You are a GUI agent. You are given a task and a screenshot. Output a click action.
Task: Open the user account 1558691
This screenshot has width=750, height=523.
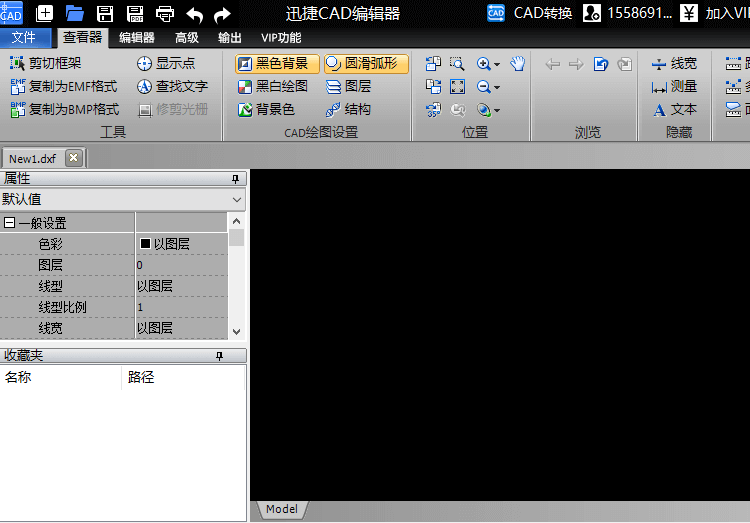(x=628, y=13)
